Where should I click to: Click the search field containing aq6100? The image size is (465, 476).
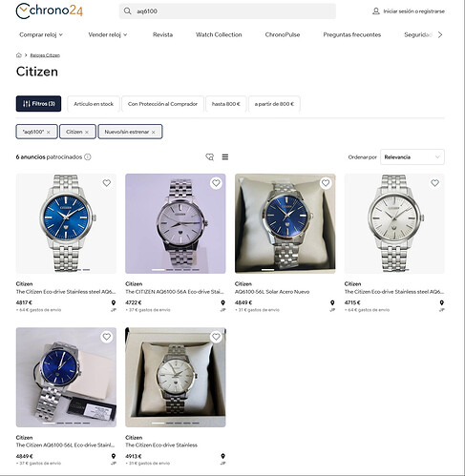click(227, 11)
